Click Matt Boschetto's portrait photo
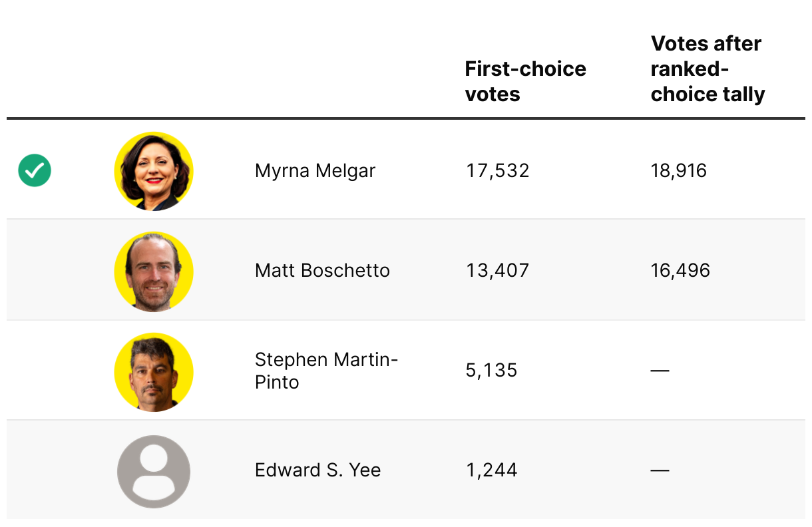Image resolution: width=812 pixels, height=527 pixels. 154,271
